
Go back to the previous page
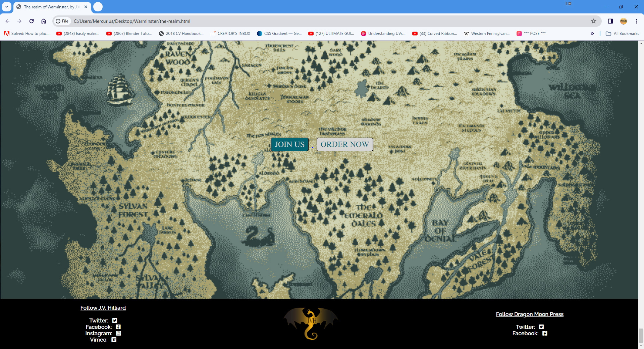point(7,21)
